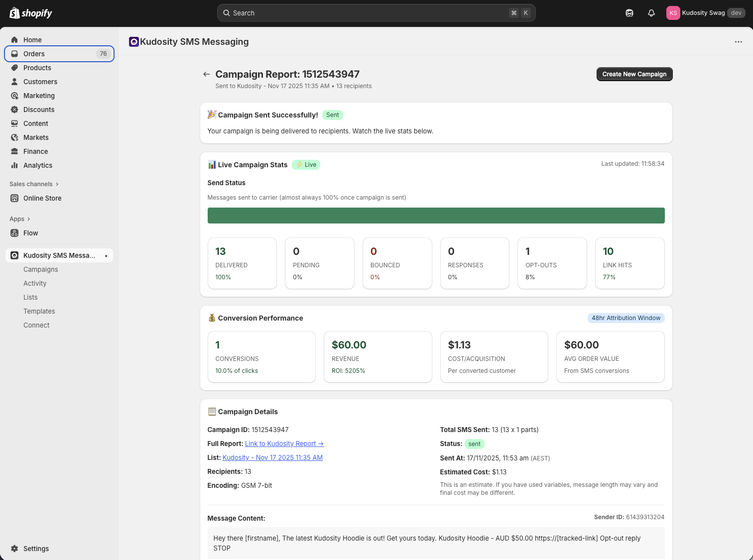
Task: Expand the Sales channels section
Action: [34, 184]
